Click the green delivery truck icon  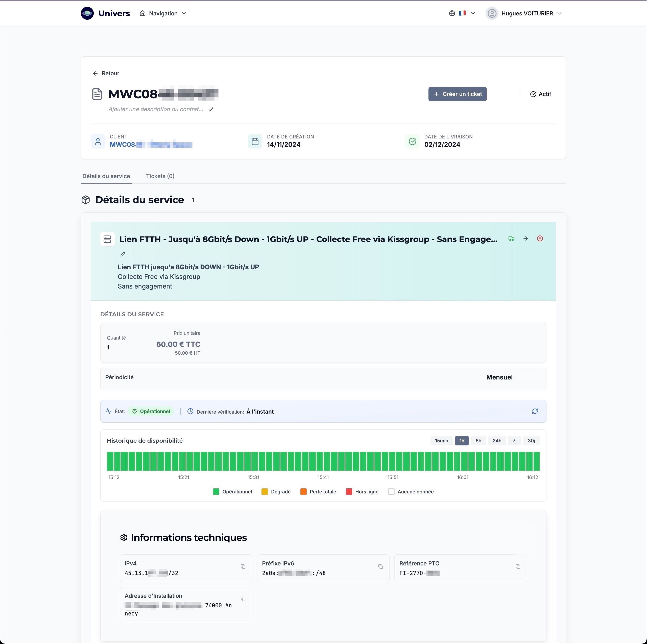pos(511,238)
